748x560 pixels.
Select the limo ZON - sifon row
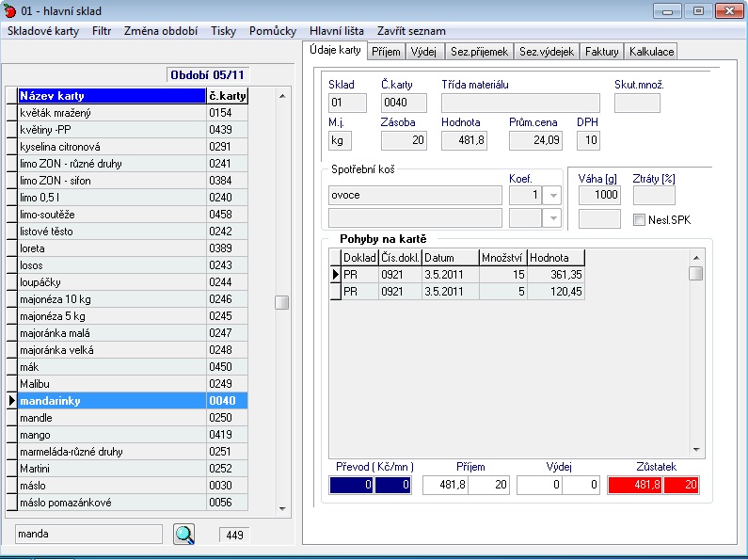click(133, 181)
